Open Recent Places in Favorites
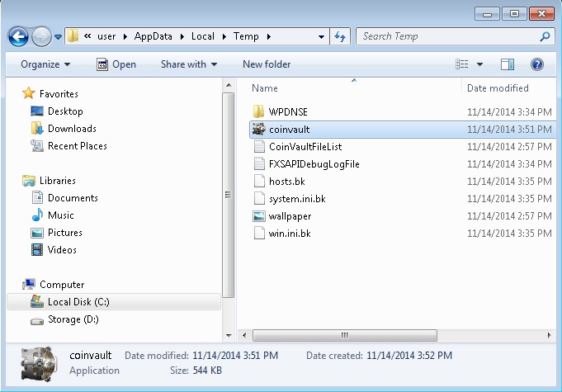This screenshot has height=392, width=562. coord(68,146)
